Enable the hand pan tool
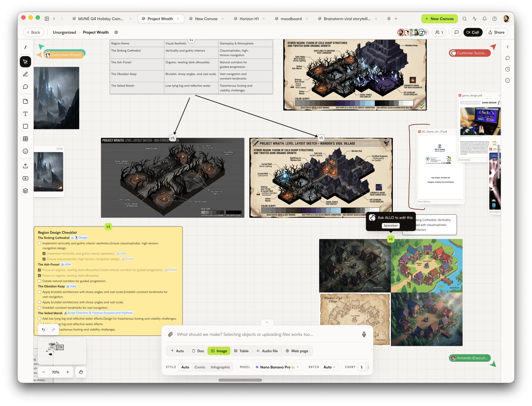 [81, 372]
